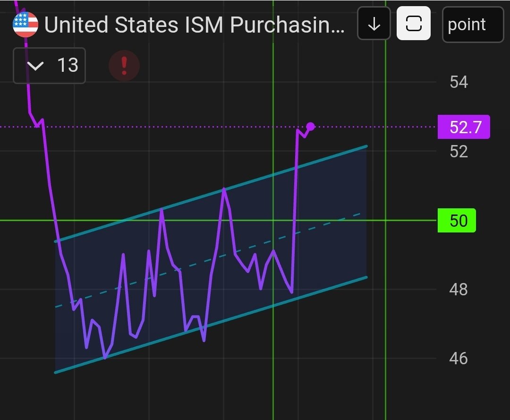Select the dashed middle channel line
The image size is (510, 420).
pos(208,260)
